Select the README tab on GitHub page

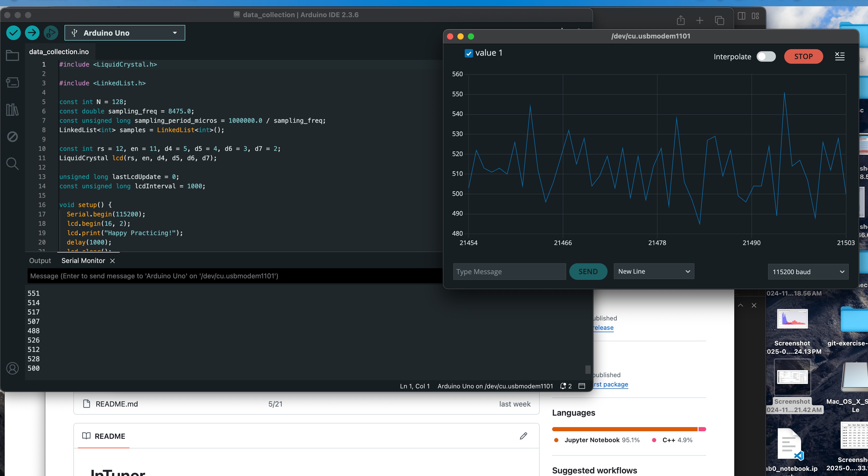pyautogui.click(x=104, y=436)
